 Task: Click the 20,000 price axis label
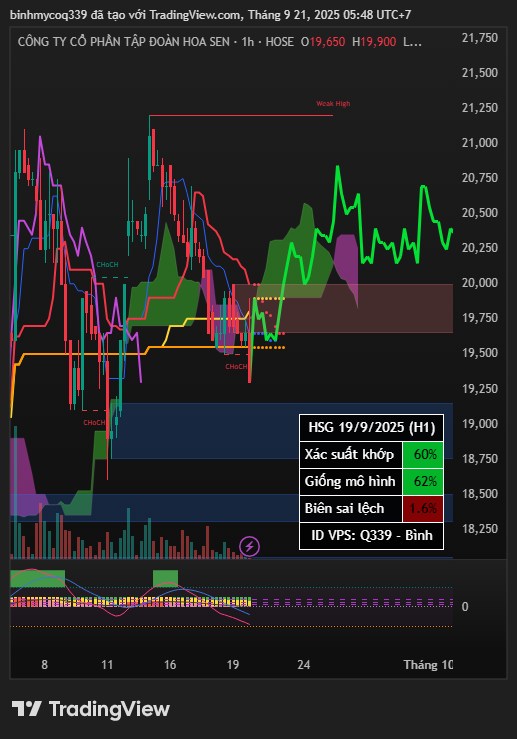tap(480, 282)
